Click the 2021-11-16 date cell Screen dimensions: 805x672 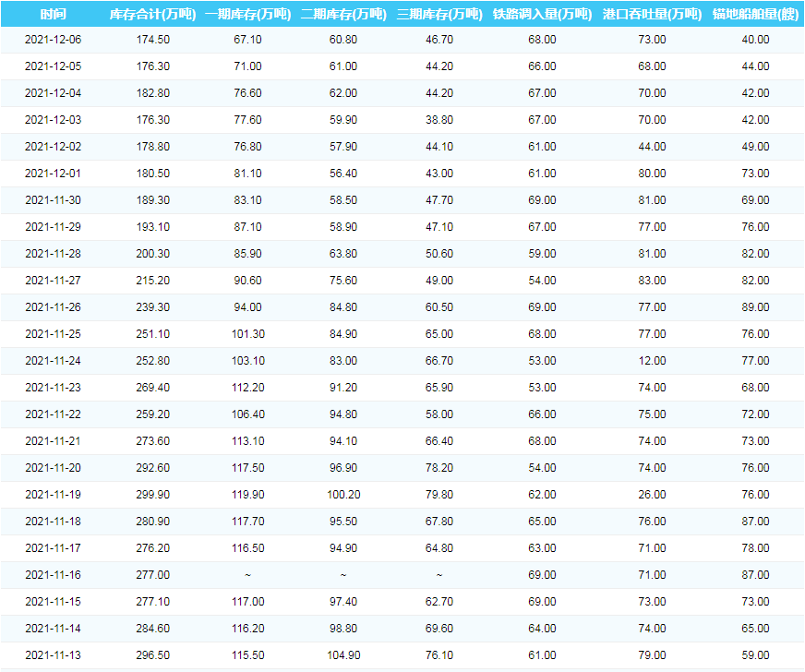(53, 575)
